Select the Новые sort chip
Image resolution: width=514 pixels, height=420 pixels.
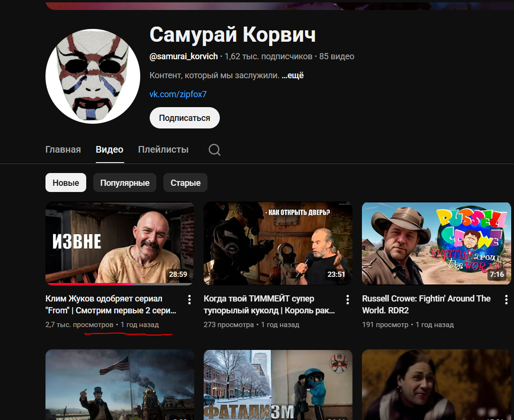(x=66, y=183)
